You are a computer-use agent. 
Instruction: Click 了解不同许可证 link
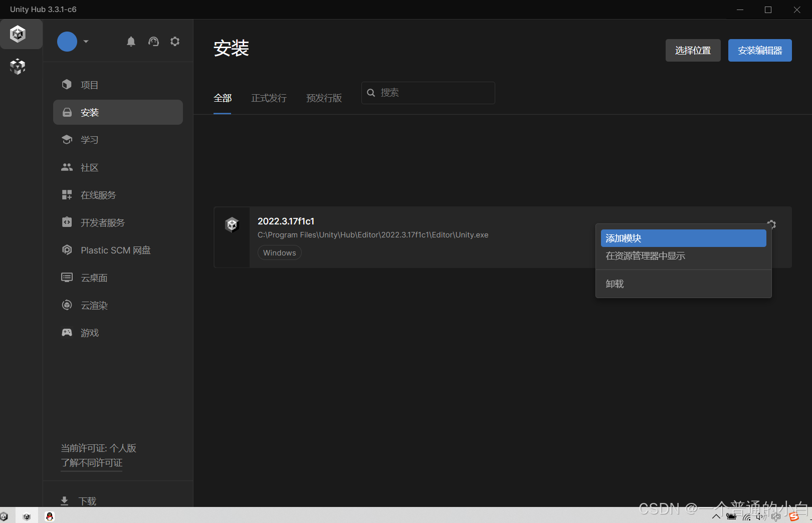(x=92, y=463)
